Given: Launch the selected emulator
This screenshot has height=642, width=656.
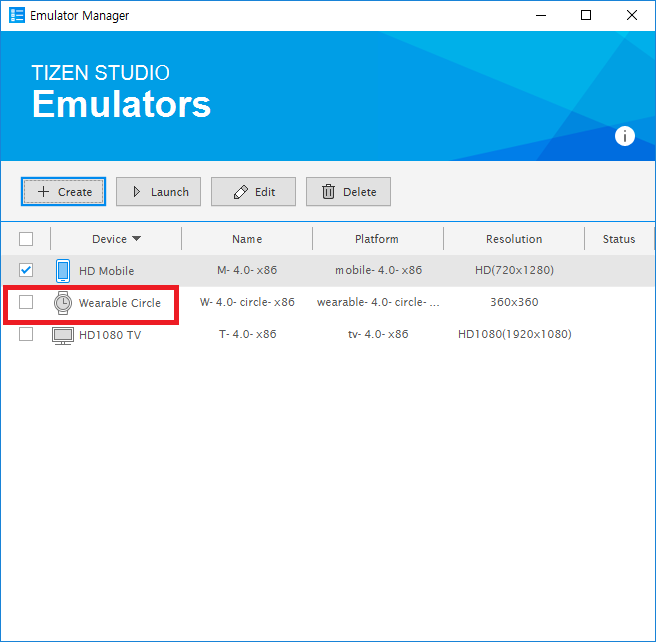Looking at the screenshot, I should [158, 192].
